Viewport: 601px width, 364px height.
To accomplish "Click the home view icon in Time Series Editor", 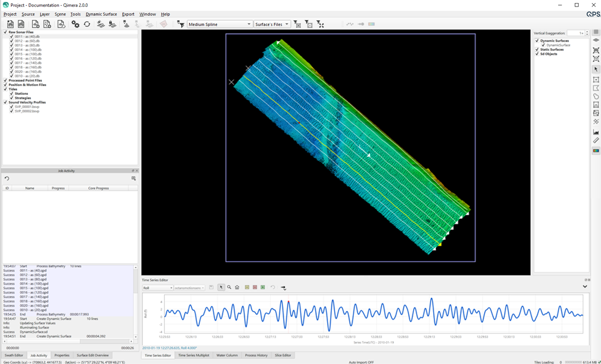I will [x=237, y=288].
